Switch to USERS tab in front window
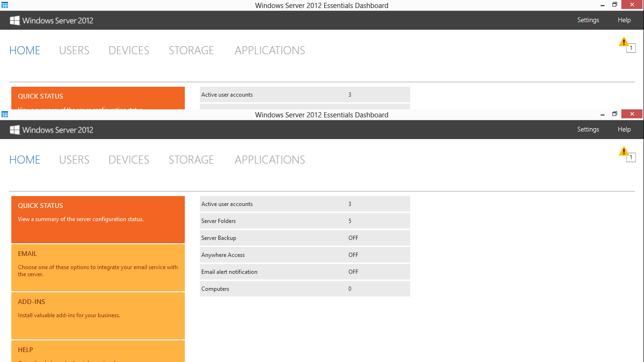The height and width of the screenshot is (362, 644). 74,160
